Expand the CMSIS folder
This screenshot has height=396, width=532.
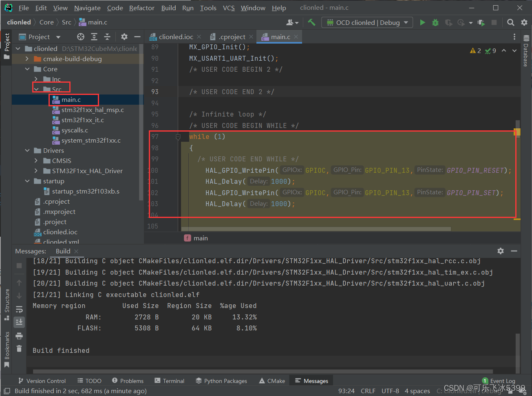(x=36, y=161)
